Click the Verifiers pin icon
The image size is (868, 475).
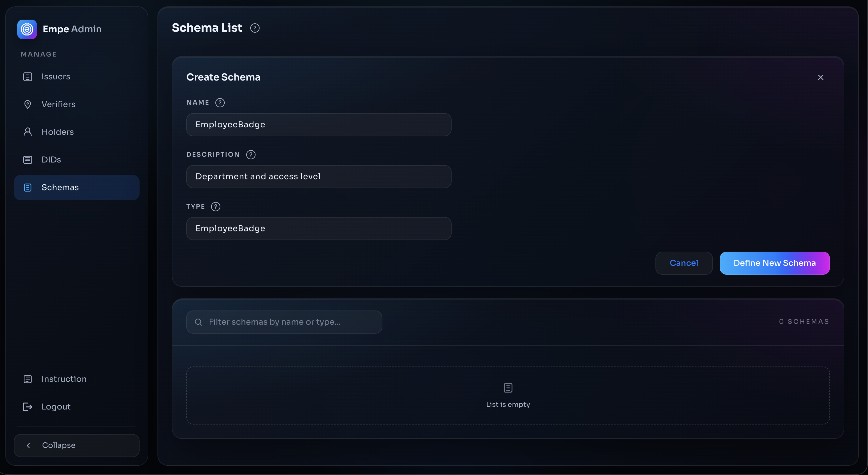tap(28, 104)
